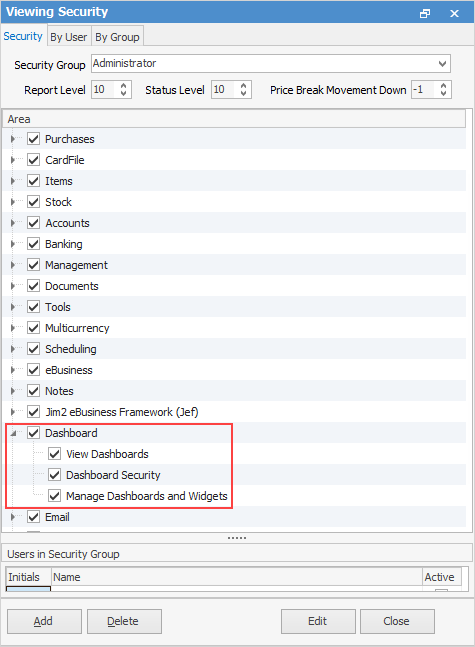Viewport: 475px width, 647px height.
Task: Expand the Stock tree node
Action: (x=13, y=202)
